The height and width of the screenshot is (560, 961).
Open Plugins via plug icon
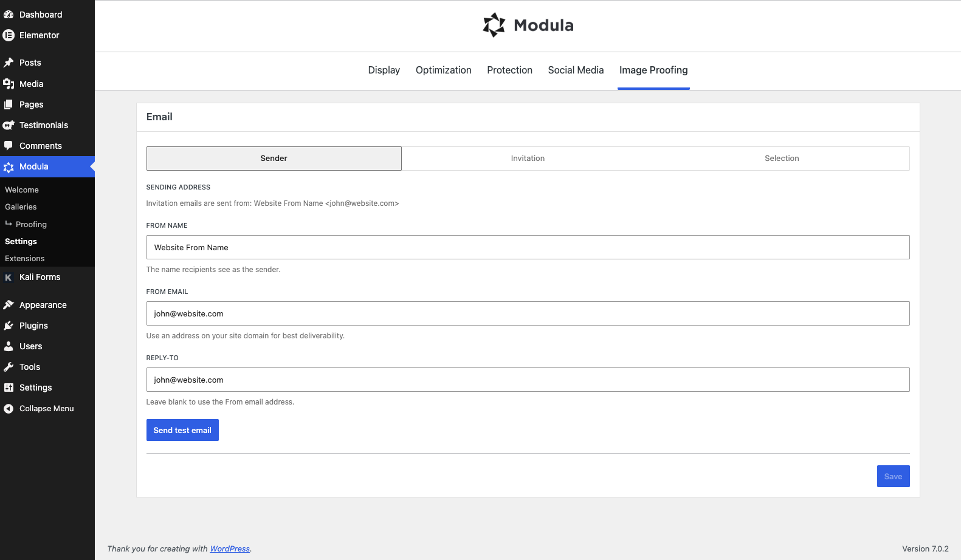tap(9, 326)
